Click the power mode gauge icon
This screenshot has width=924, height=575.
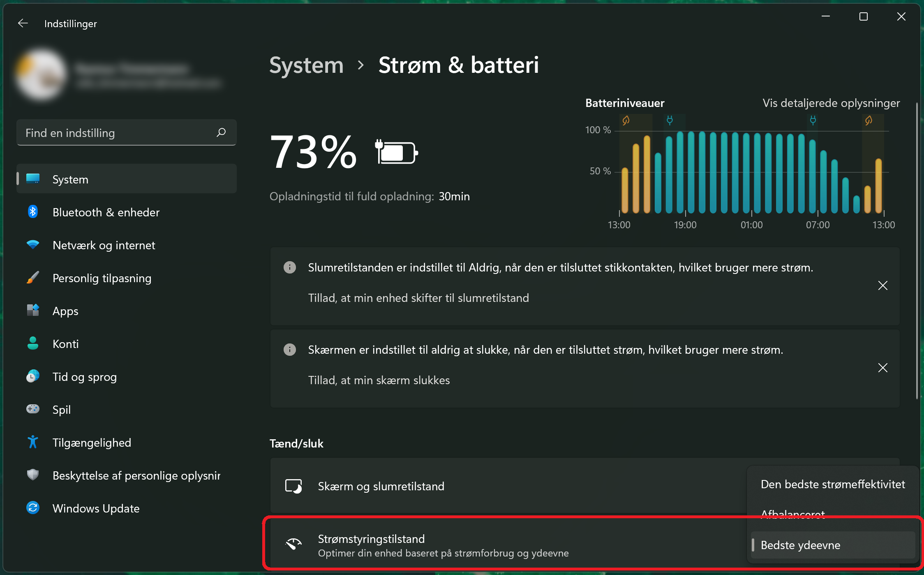coord(293,544)
